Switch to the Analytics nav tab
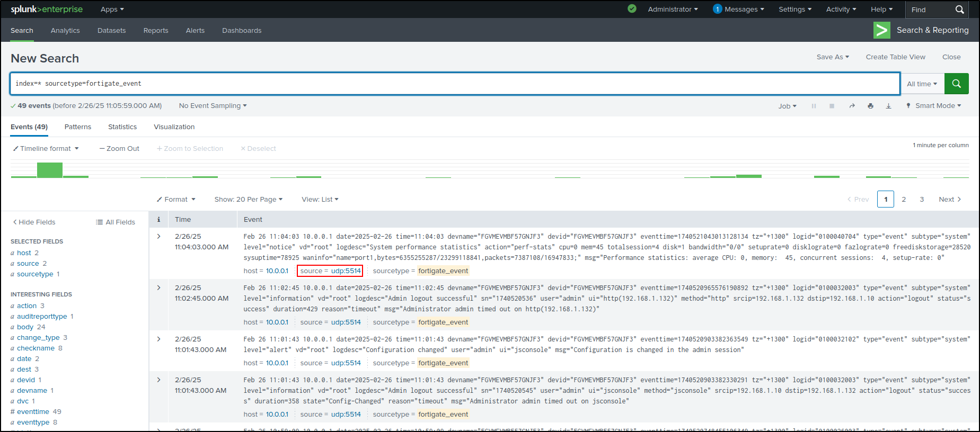 point(65,31)
